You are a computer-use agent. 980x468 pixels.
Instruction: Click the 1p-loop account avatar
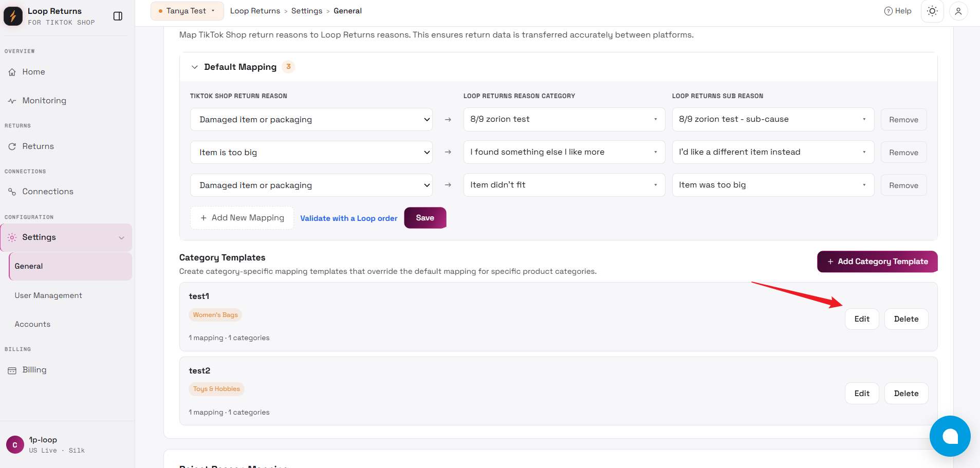tap(15, 445)
